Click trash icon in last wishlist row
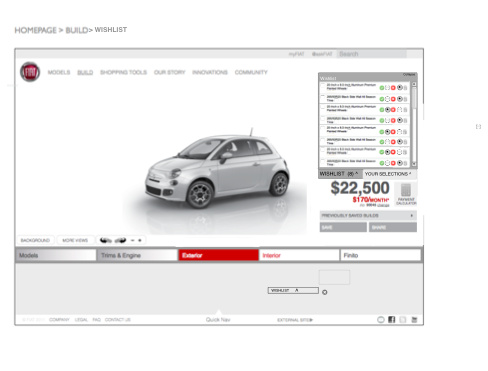This screenshot has height=371, width=488. [405, 163]
